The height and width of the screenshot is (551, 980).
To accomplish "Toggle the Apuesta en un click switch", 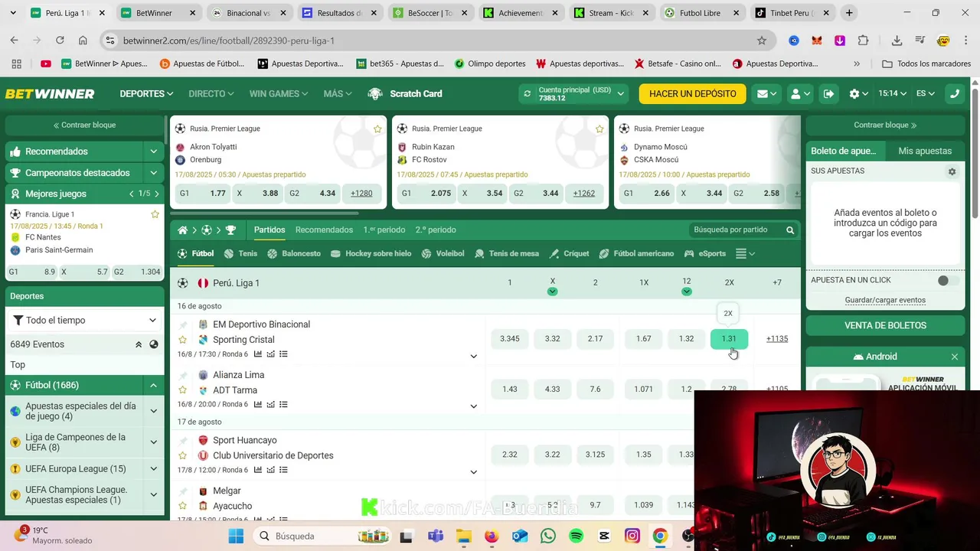I will [x=948, y=280].
